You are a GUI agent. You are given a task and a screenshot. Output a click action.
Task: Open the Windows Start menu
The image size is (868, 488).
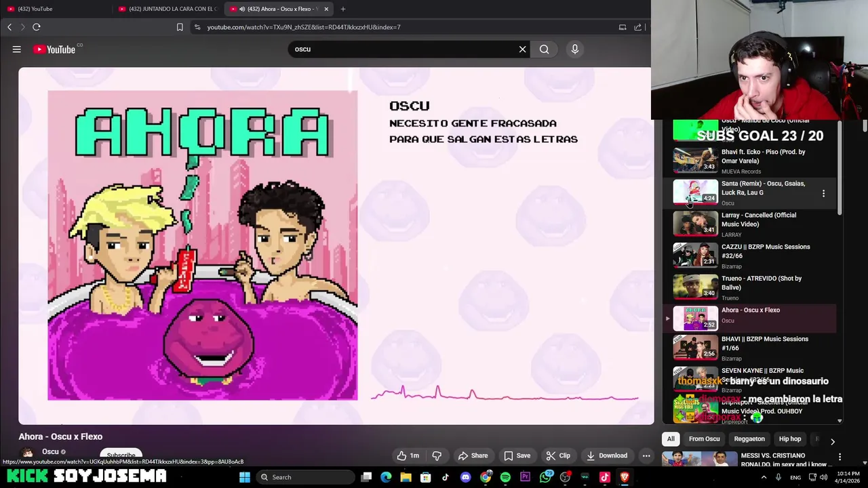tap(245, 477)
